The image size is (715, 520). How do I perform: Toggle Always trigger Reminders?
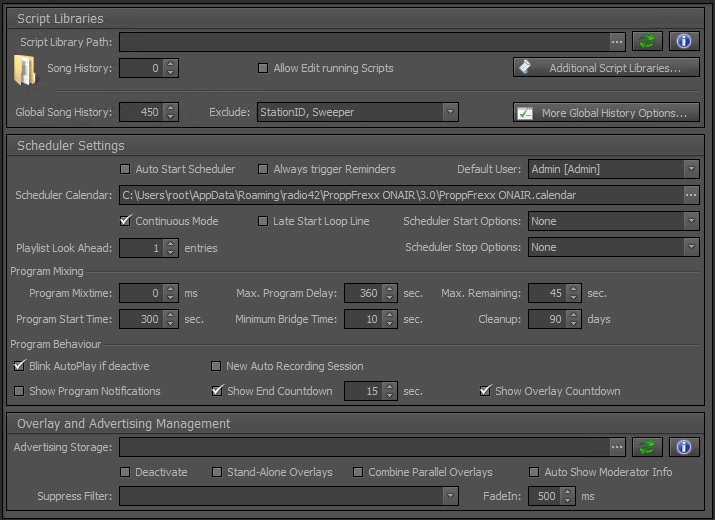(263, 169)
